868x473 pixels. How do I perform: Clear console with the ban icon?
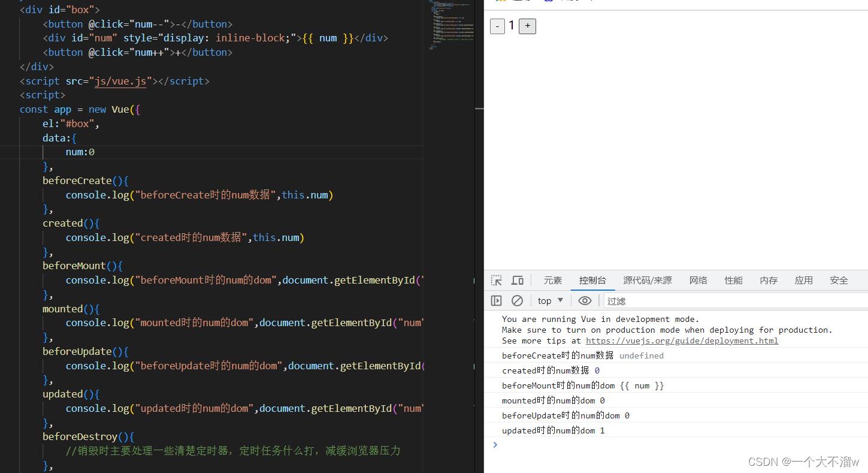click(517, 300)
